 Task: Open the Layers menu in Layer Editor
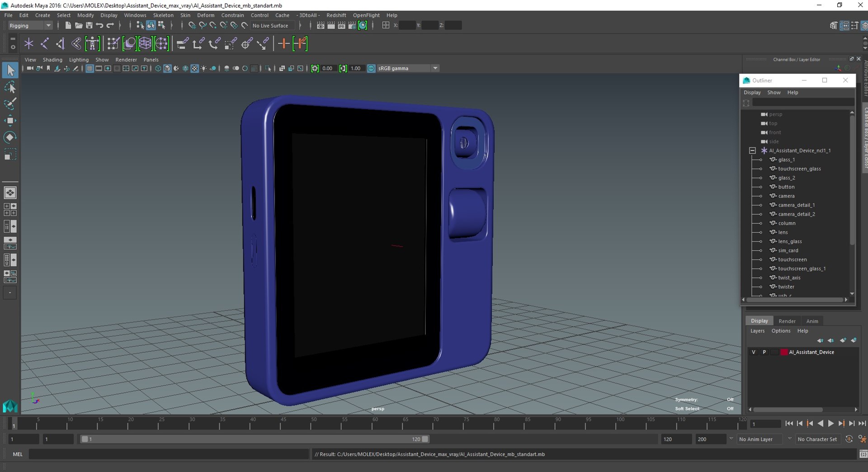coord(758,331)
